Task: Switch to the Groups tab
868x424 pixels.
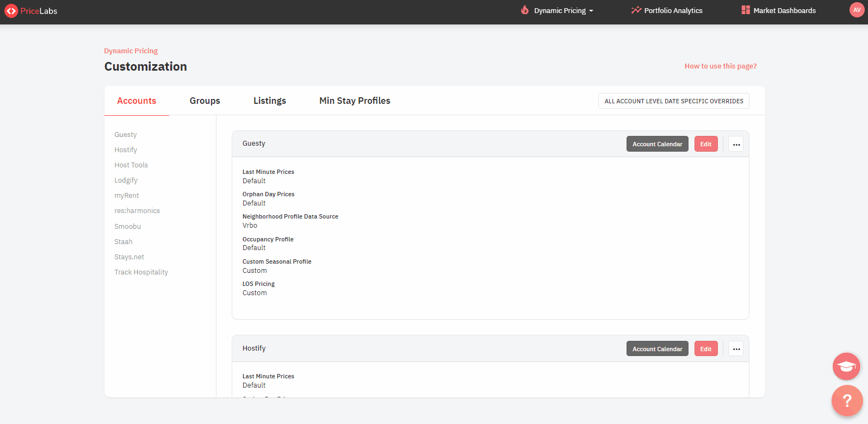Action: (x=205, y=101)
